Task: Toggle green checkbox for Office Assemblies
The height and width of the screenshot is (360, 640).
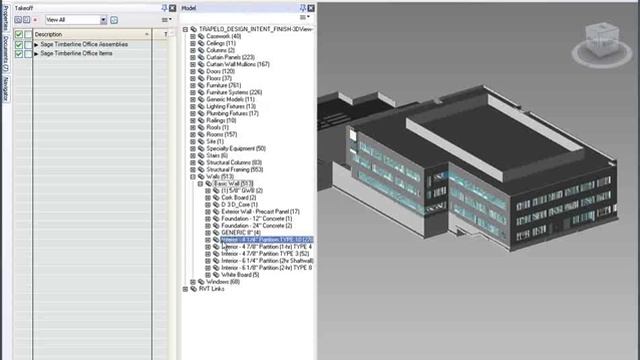Action: [19, 44]
